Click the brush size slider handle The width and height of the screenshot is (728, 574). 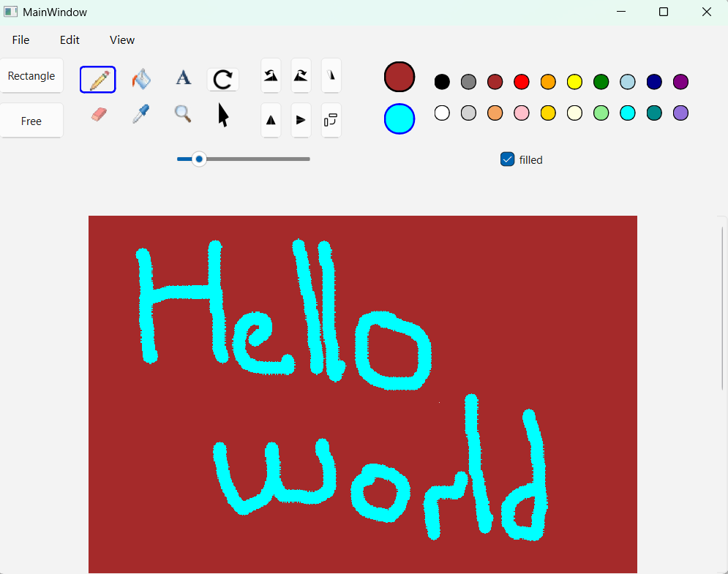point(199,159)
